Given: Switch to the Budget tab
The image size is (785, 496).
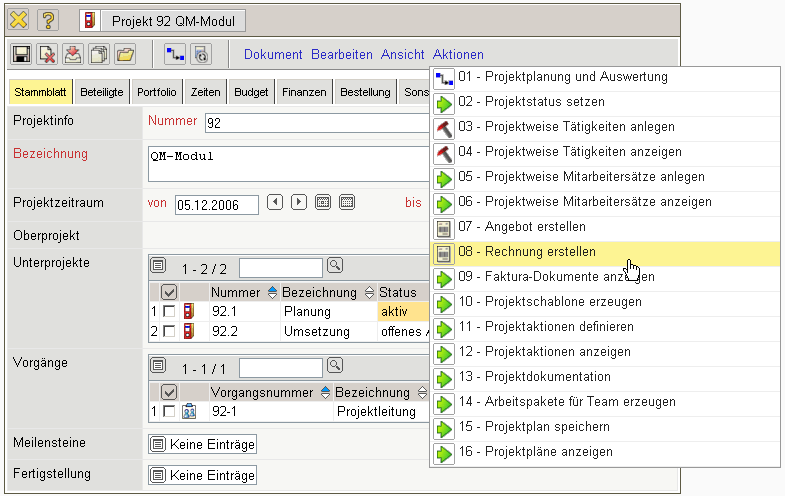Looking at the screenshot, I should 251,93.
